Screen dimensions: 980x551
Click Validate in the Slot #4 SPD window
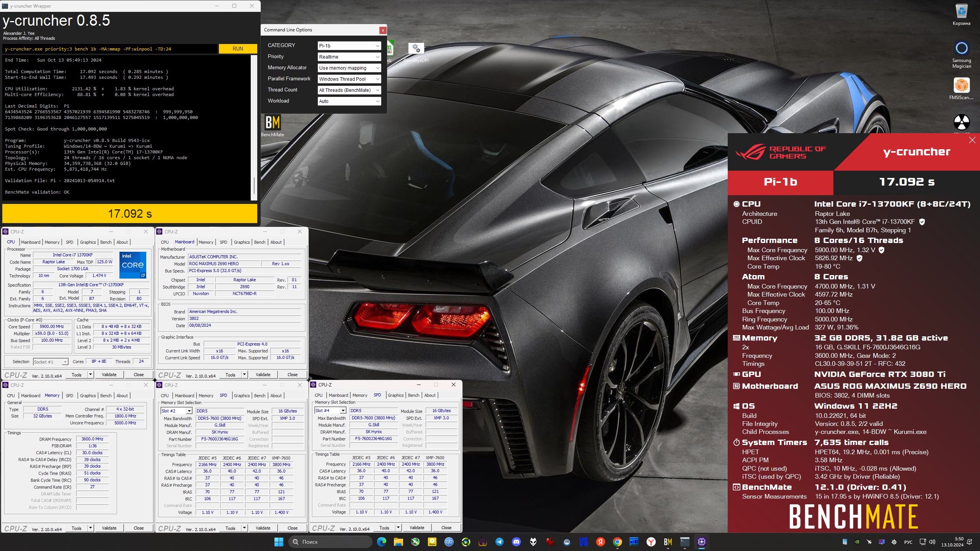[x=417, y=528]
